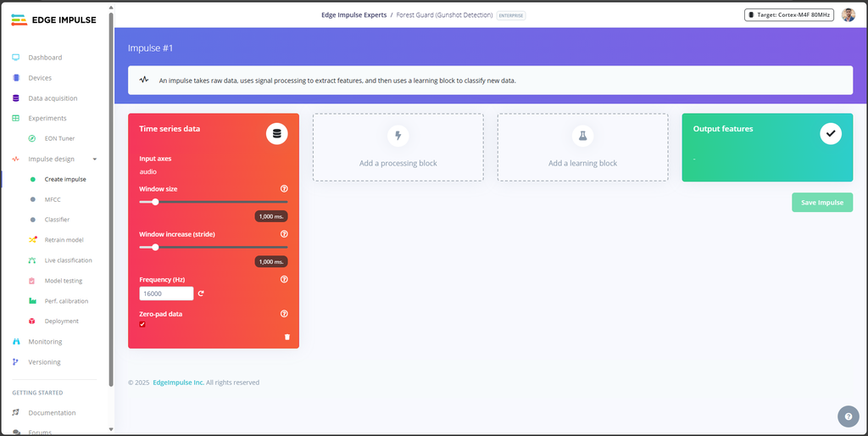Click the Output features checkmark icon
This screenshot has height=436, width=868.
(x=831, y=133)
